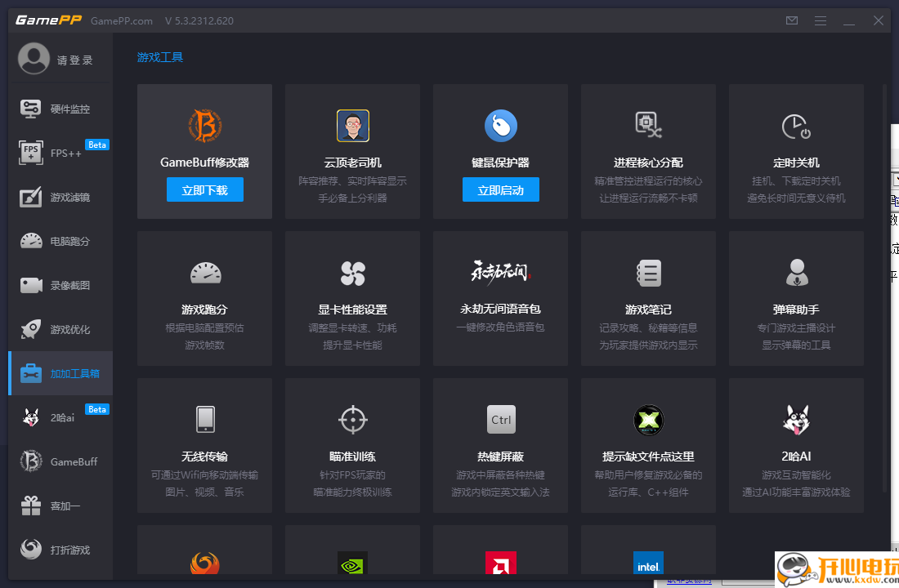This screenshot has width=899, height=588.
Task: Click the 立即下载 download button
Action: click(204, 189)
